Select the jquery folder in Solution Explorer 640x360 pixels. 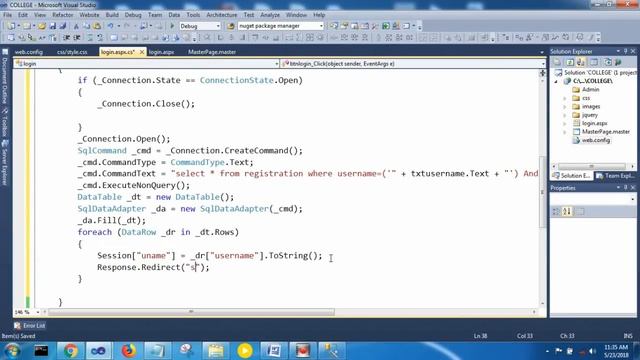point(589,115)
